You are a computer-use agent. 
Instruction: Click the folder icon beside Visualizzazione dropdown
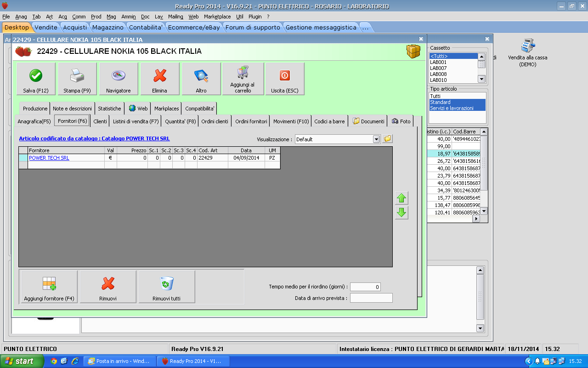[x=388, y=138]
